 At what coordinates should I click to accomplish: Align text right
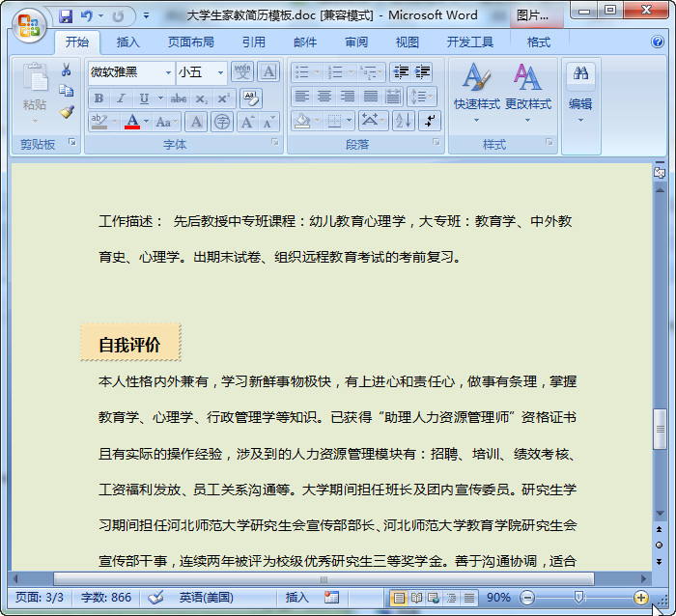coord(347,97)
